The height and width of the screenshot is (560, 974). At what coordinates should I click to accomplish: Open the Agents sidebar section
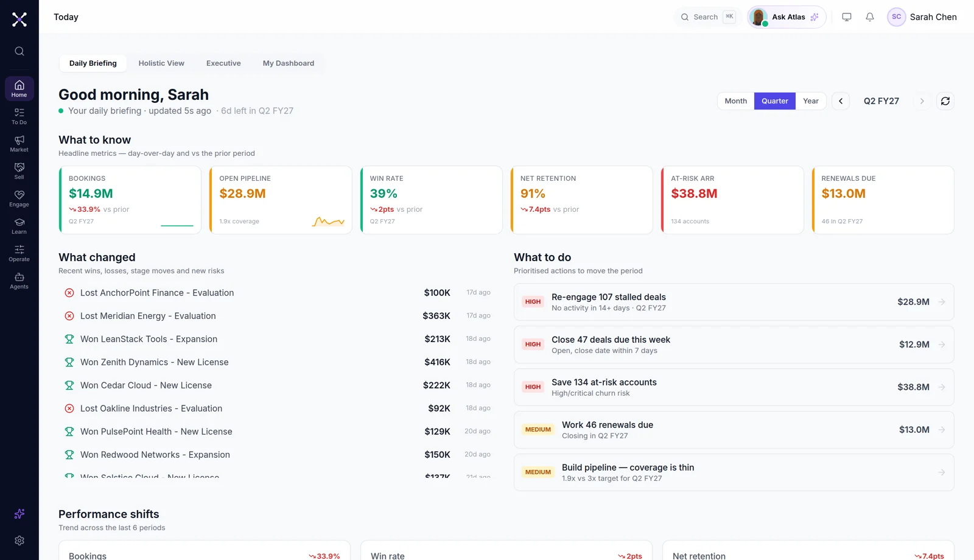click(x=19, y=281)
